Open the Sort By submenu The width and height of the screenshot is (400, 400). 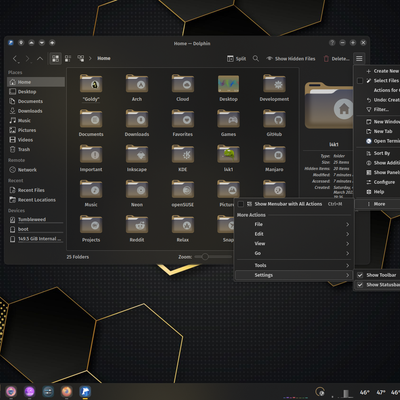378,153
